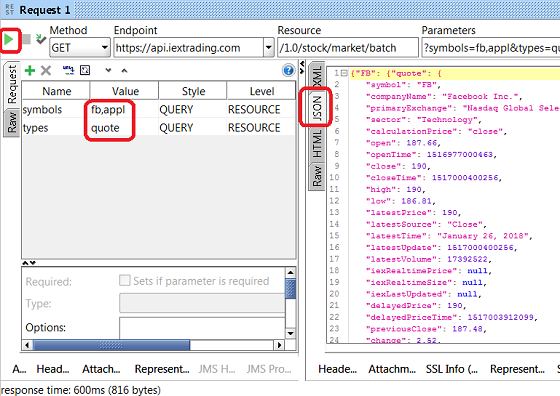Submit request with green play button

(9, 40)
